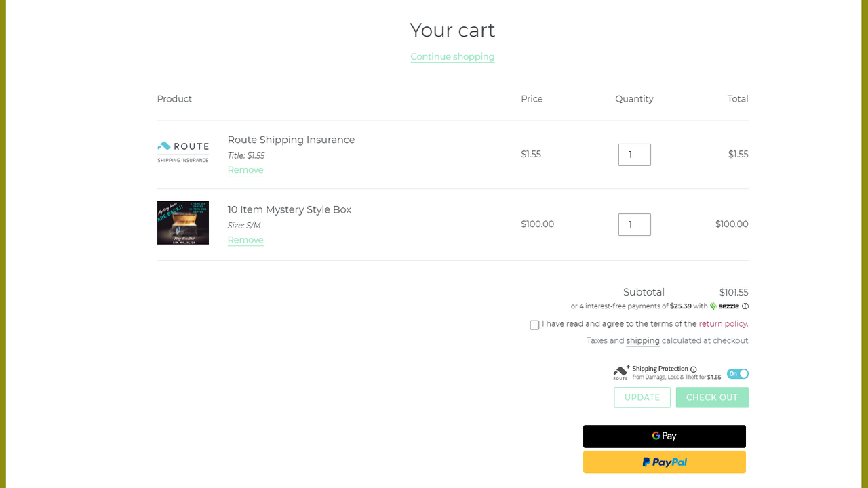This screenshot has width=868, height=488.
Task: Open Shipping Protection info icon
Action: tap(693, 369)
